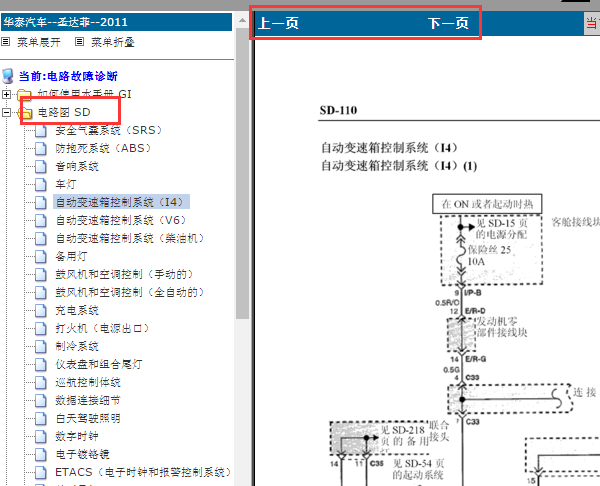The image size is (600, 486).
Task: Click page icon next to 鼓风机和空调控制（全自动的）
Action: tap(41, 292)
